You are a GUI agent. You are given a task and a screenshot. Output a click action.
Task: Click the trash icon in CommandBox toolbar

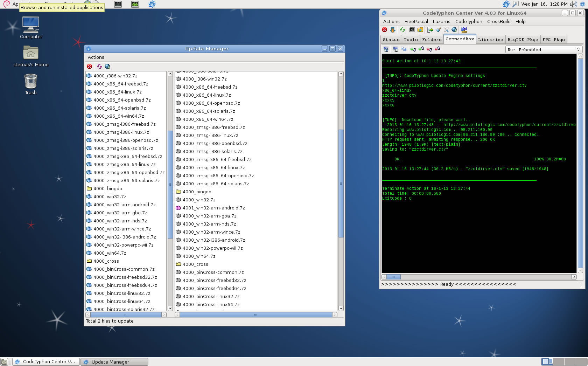tap(386, 49)
